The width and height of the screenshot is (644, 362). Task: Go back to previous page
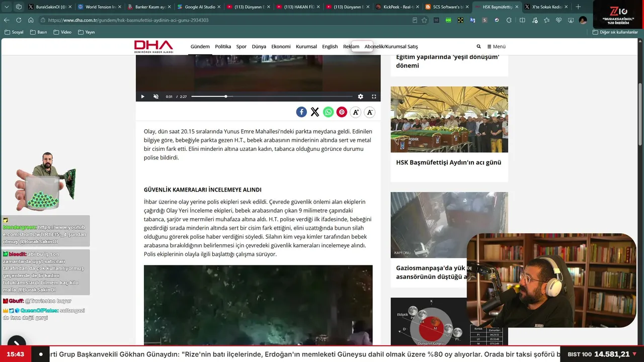click(7, 20)
